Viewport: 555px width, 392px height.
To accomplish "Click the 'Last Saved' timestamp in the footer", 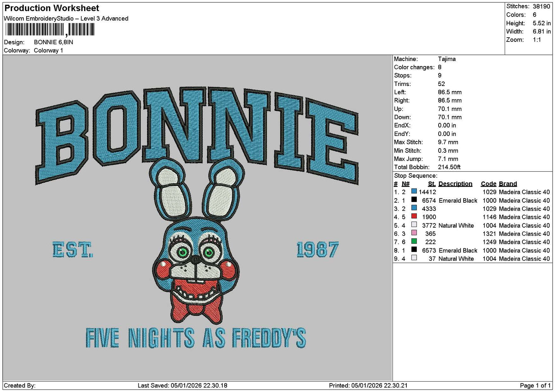I will pos(182,385).
